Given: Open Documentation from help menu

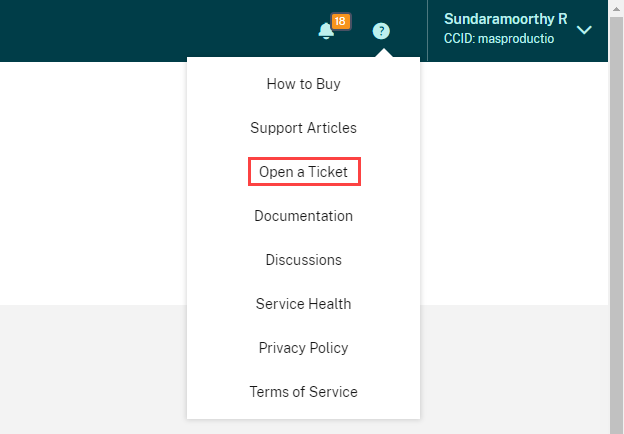Looking at the screenshot, I should click(x=303, y=216).
